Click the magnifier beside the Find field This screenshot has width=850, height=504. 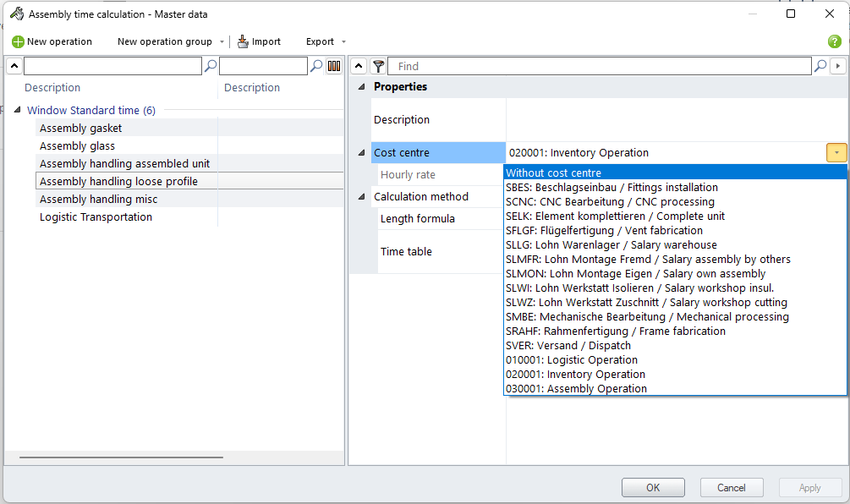(x=820, y=66)
